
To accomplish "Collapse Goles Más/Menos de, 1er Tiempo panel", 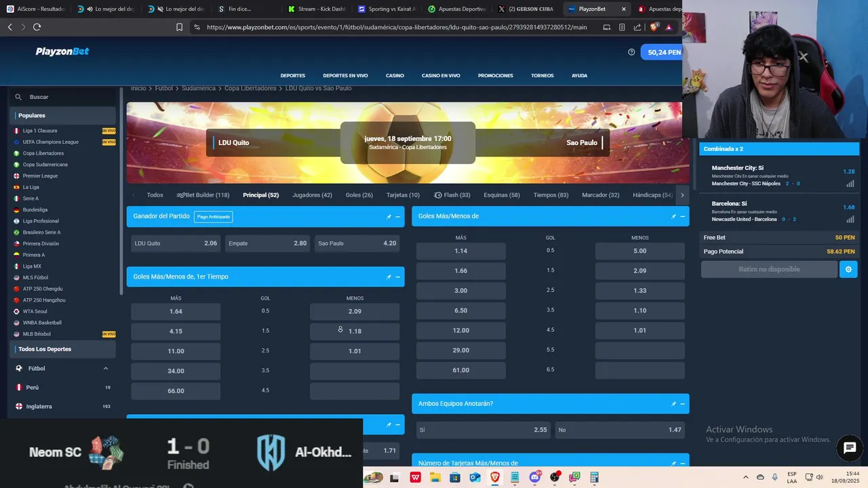I will (x=398, y=277).
